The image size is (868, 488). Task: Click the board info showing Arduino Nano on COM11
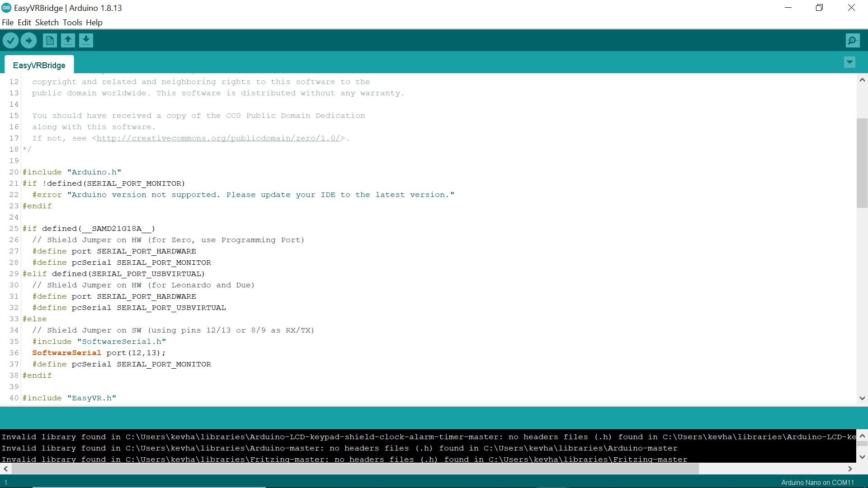coord(817,483)
